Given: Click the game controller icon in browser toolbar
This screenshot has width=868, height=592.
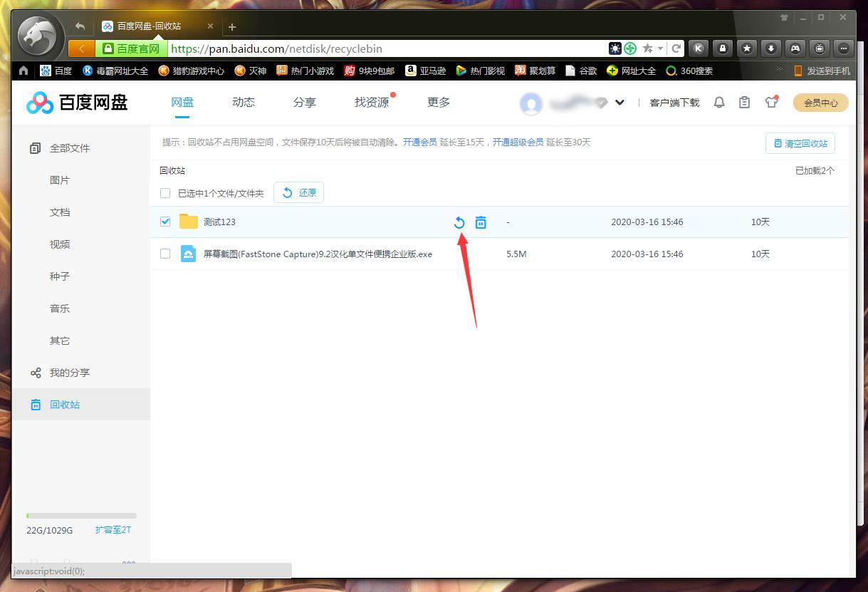Looking at the screenshot, I should pos(794,48).
